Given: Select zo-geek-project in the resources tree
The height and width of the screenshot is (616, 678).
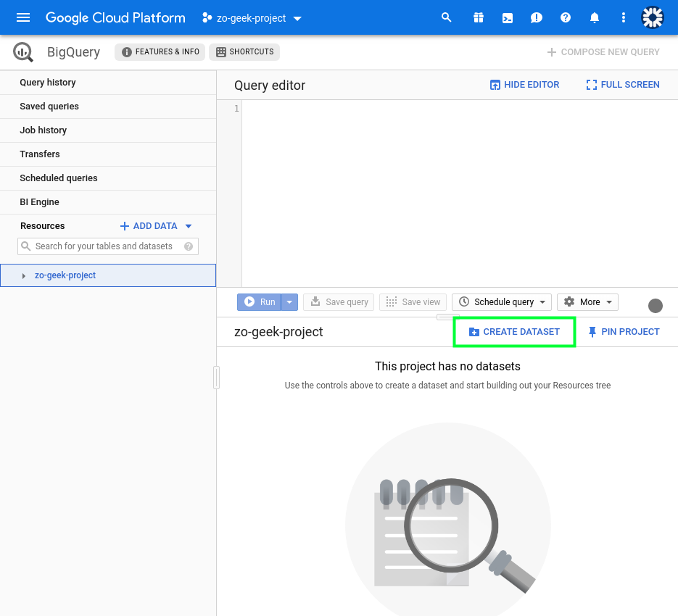Looking at the screenshot, I should [108, 276].
